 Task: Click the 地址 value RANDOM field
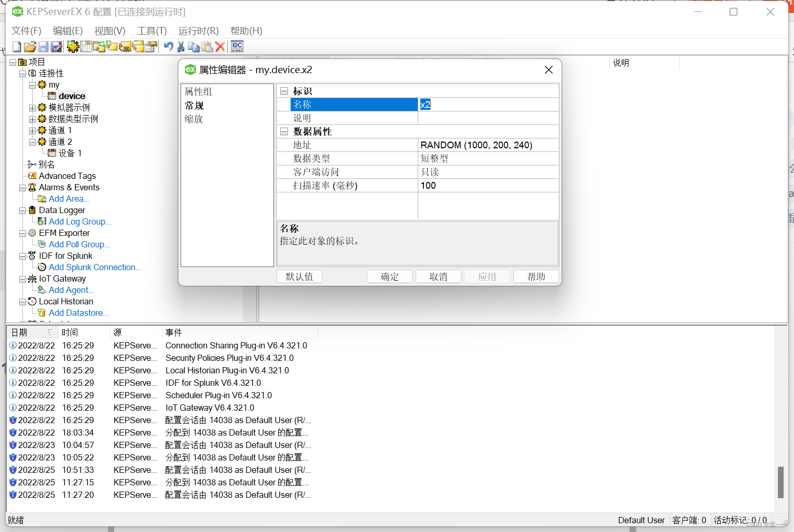(x=488, y=145)
